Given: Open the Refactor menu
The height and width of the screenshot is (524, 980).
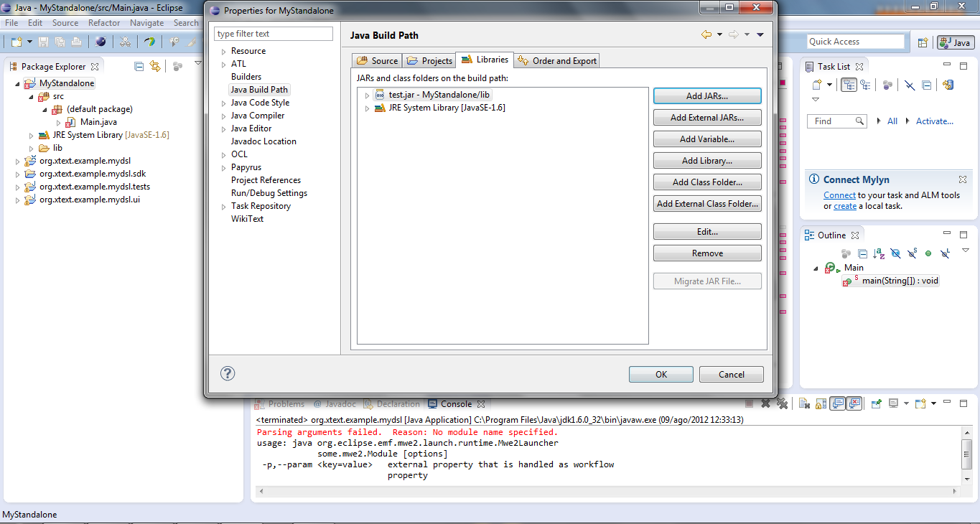Looking at the screenshot, I should tap(104, 23).
